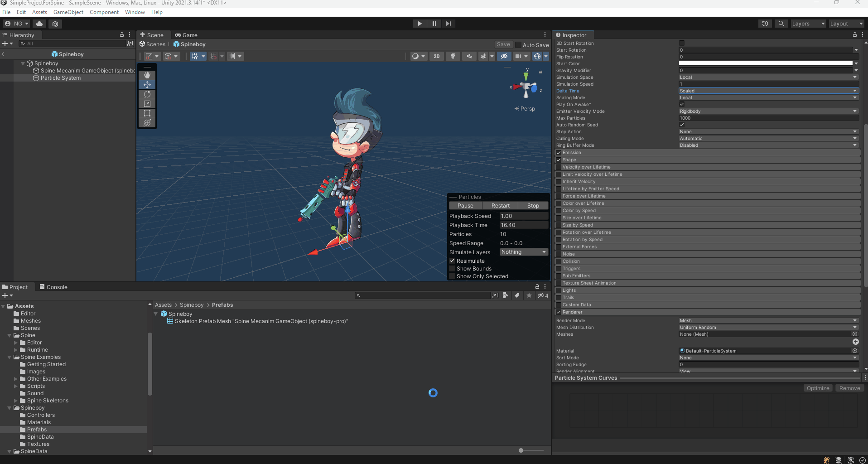Enable the Noise module checkbox
The height and width of the screenshot is (464, 868).
(559, 254)
